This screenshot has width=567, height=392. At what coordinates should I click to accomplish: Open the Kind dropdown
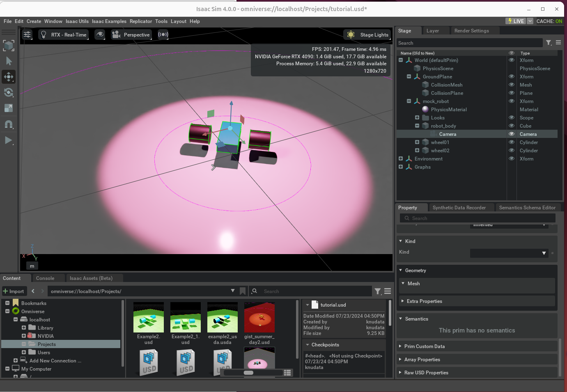tap(509, 253)
